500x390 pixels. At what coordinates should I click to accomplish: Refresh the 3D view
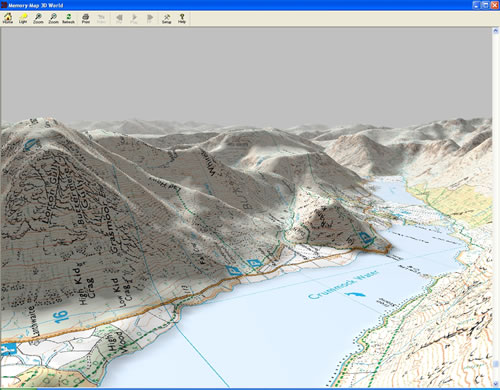(68, 18)
